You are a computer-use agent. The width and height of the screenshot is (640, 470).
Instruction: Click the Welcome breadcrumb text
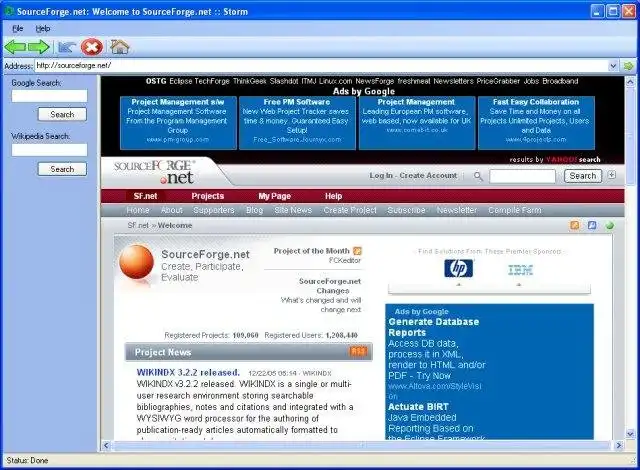point(175,225)
